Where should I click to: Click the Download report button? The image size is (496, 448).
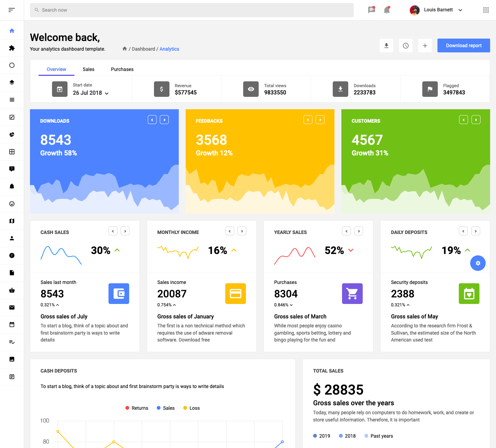pyautogui.click(x=463, y=45)
